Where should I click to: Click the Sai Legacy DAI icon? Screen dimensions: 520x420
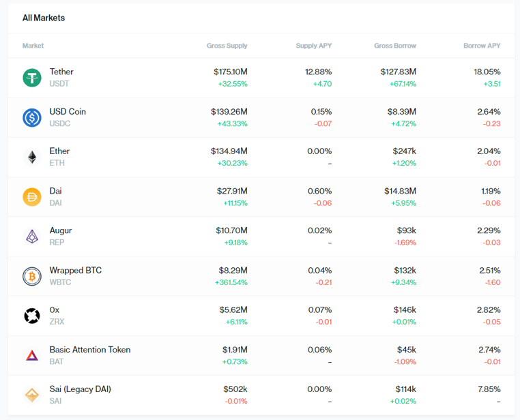(x=32, y=395)
